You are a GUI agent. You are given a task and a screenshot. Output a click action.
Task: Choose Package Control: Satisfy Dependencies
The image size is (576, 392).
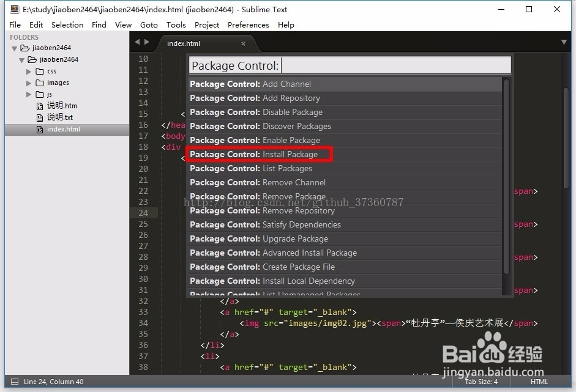tap(345, 224)
